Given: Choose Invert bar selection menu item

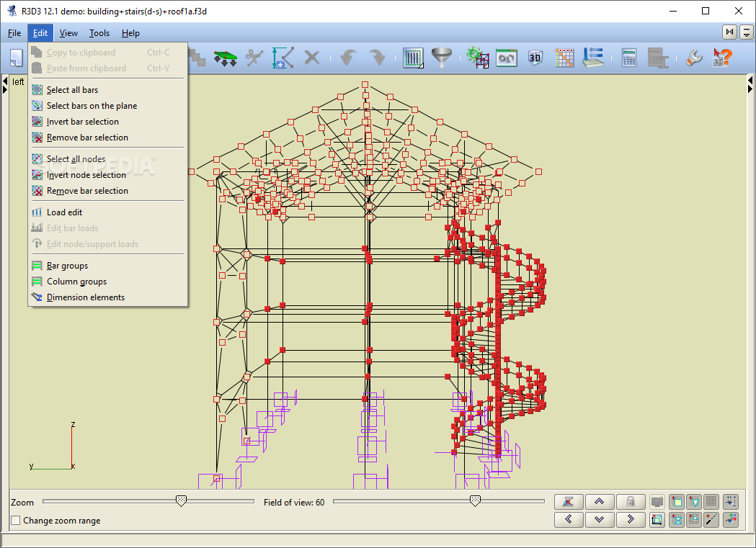Looking at the screenshot, I should 107,122.
